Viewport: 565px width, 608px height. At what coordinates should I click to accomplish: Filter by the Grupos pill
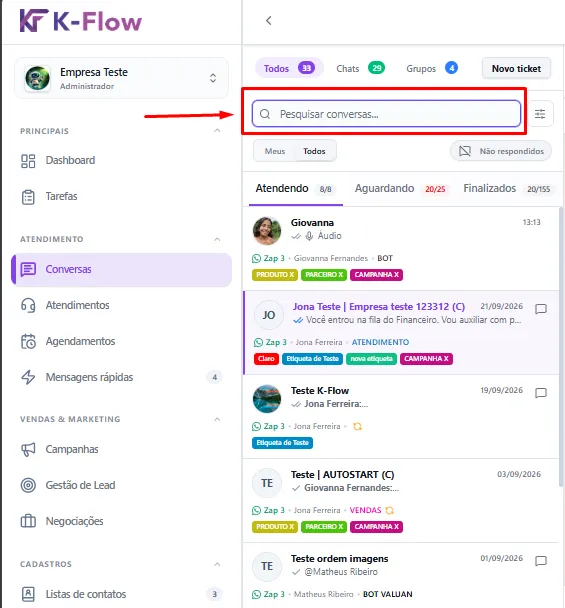click(432, 69)
